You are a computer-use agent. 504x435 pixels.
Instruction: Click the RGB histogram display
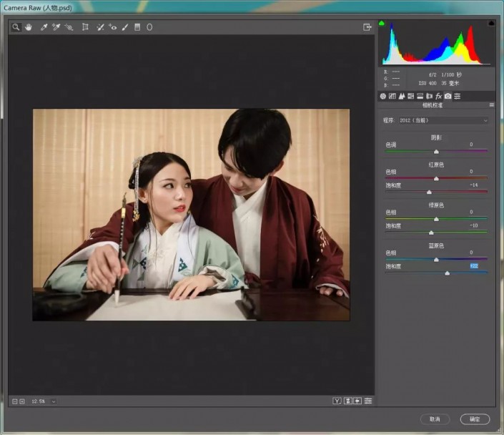click(x=437, y=44)
